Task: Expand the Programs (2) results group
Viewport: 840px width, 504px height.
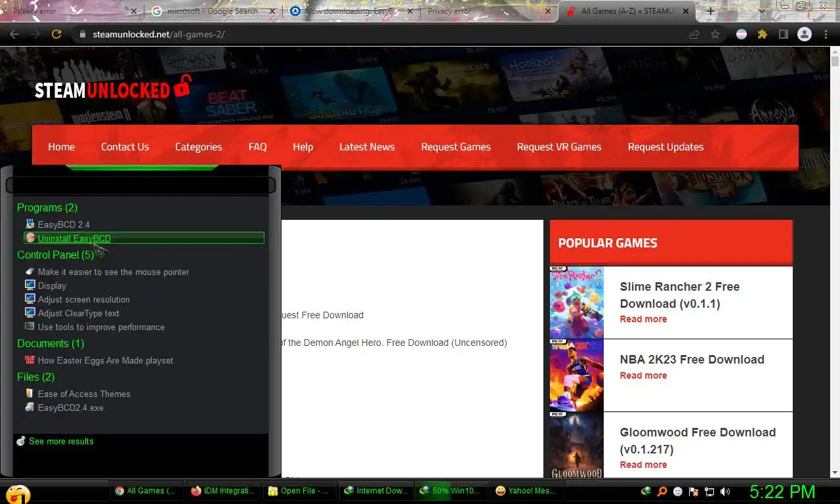Action: pos(47,207)
